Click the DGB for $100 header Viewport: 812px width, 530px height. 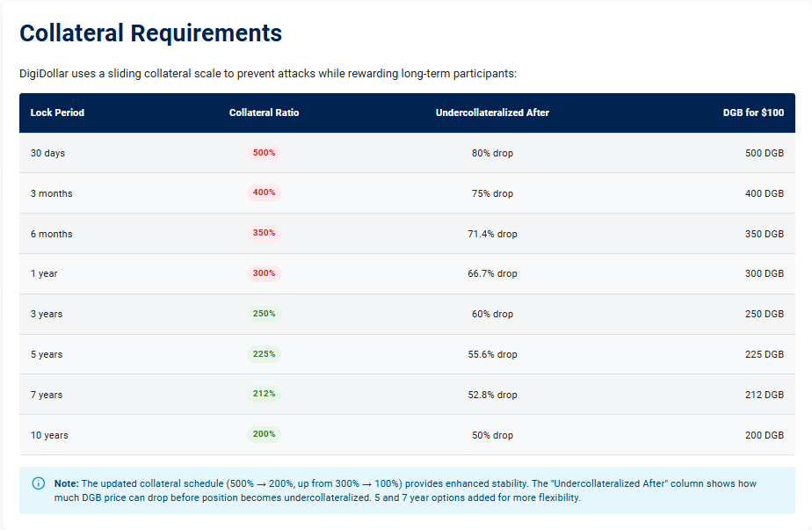coord(753,113)
